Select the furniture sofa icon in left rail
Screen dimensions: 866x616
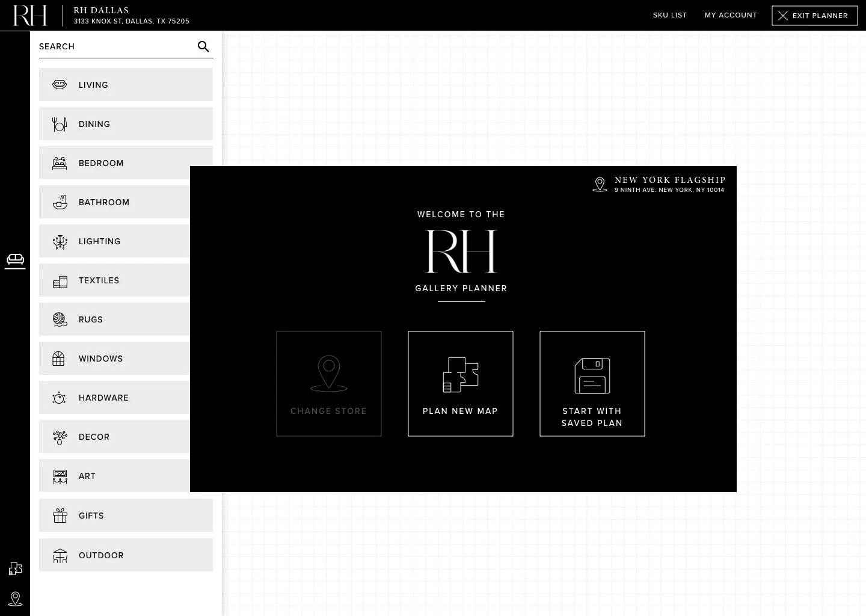coord(15,259)
